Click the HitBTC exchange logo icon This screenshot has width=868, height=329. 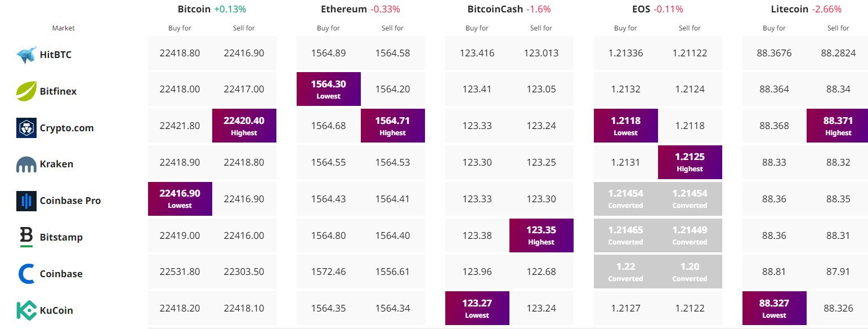[x=26, y=55]
